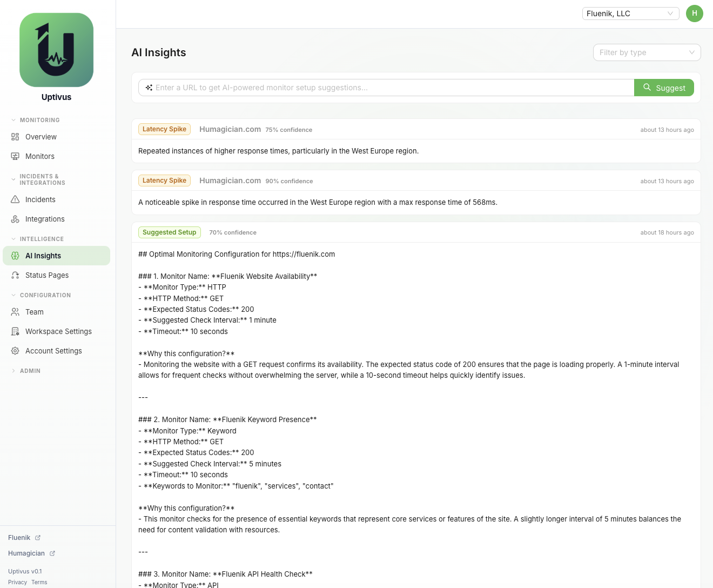Image resolution: width=713 pixels, height=588 pixels.
Task: Click the Monitors sidebar icon
Action: tap(15, 156)
